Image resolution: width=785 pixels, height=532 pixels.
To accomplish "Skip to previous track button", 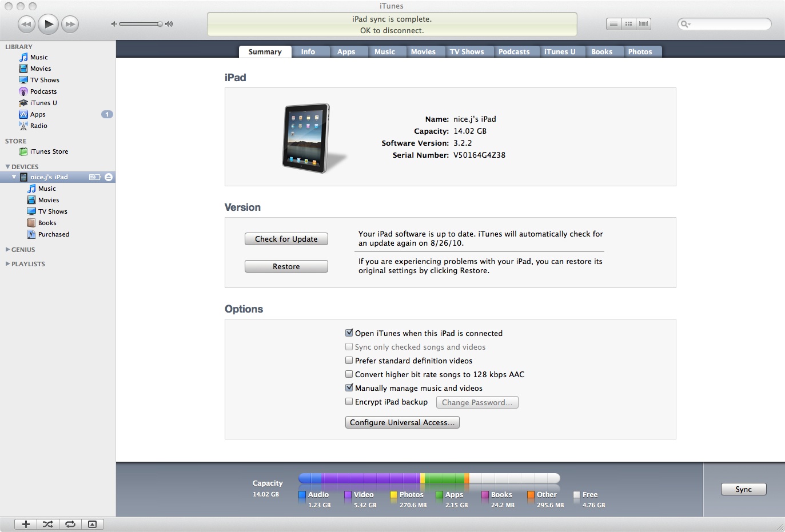I will point(26,24).
